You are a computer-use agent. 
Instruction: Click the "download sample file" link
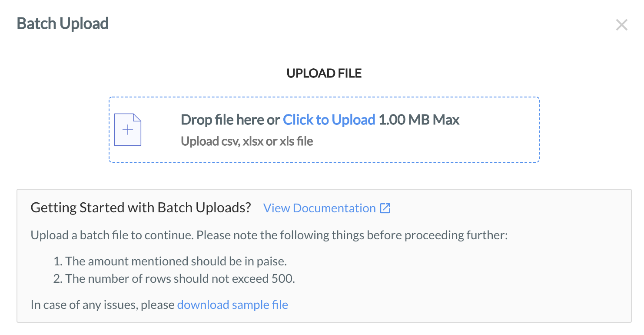(232, 305)
